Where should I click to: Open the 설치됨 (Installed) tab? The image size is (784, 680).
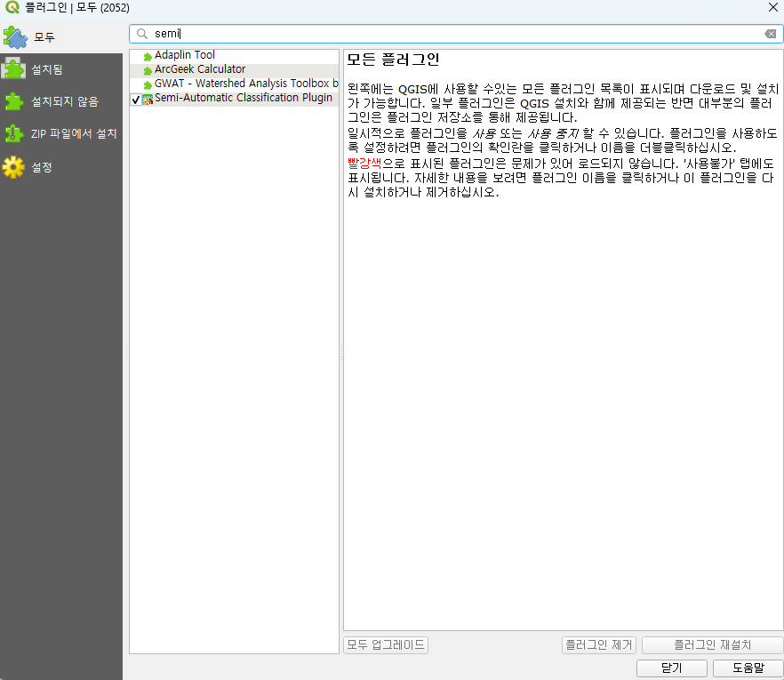coord(61,69)
